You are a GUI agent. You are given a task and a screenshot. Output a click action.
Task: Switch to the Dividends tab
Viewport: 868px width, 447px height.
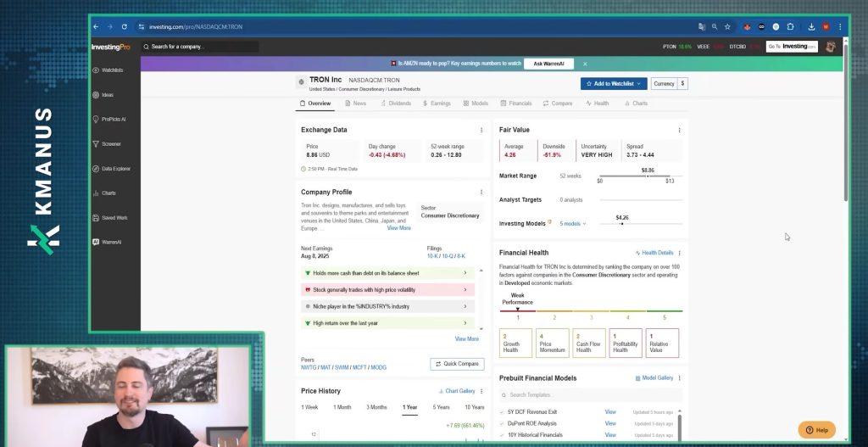(395, 103)
